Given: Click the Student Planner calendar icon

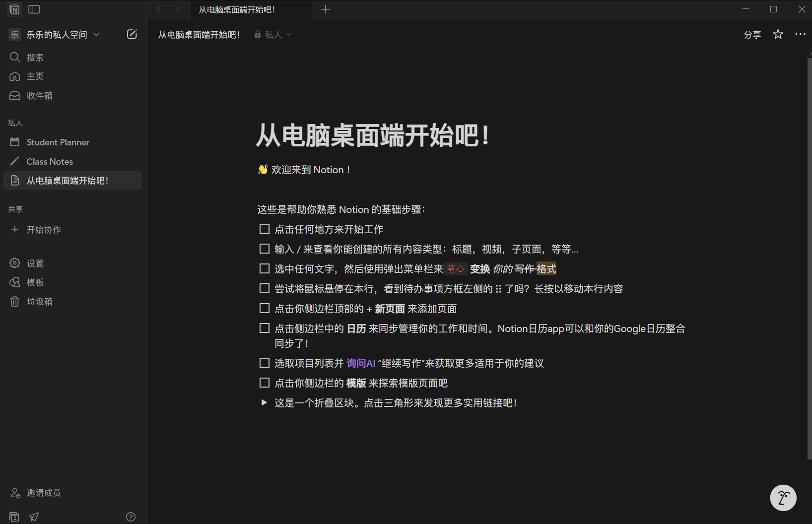Looking at the screenshot, I should [x=15, y=142].
